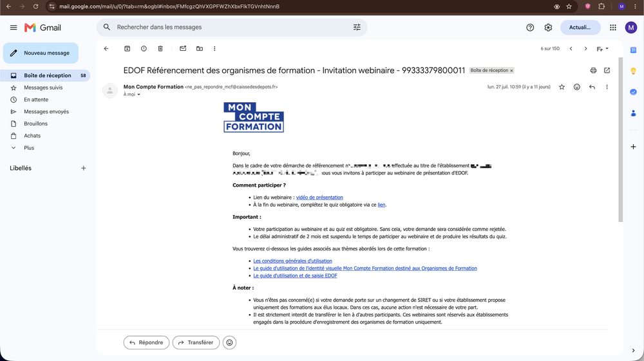Viewport: 644px width, 361px height.
Task: Open message options three-dot menu
Action: 607,87
